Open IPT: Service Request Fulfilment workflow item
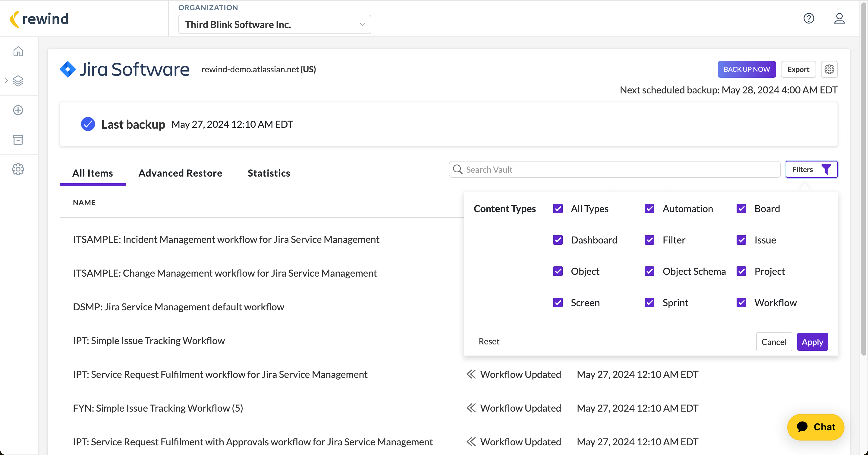This screenshot has width=868, height=455. click(220, 374)
